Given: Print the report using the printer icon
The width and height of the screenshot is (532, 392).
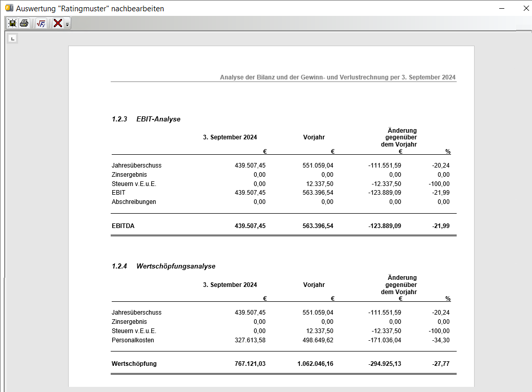Looking at the screenshot, I should pos(24,23).
